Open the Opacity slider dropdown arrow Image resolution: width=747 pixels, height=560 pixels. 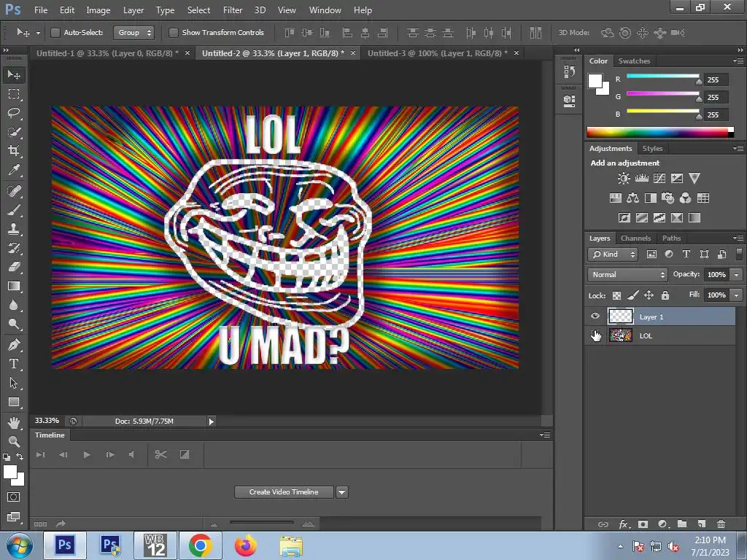point(737,275)
